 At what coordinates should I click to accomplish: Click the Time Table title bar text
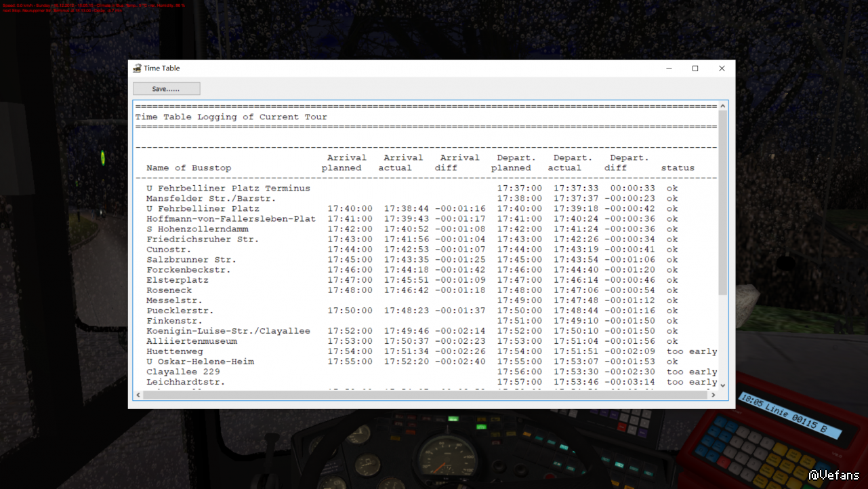162,69
